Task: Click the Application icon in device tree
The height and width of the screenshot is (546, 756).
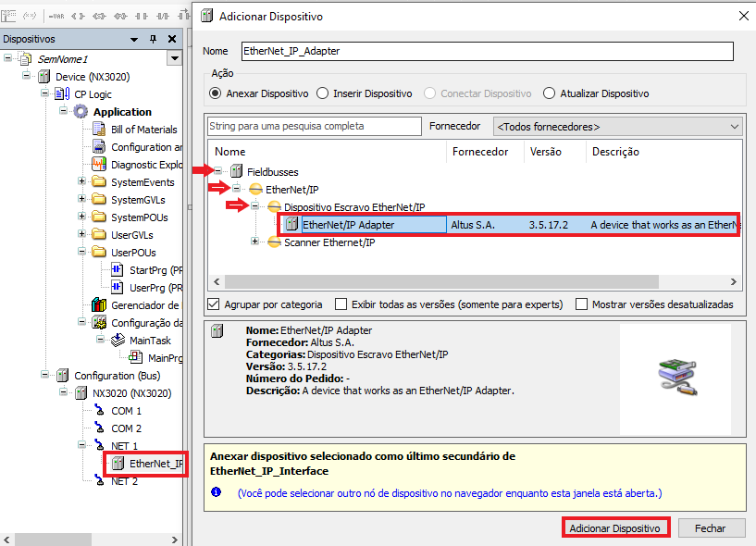Action: (x=81, y=112)
